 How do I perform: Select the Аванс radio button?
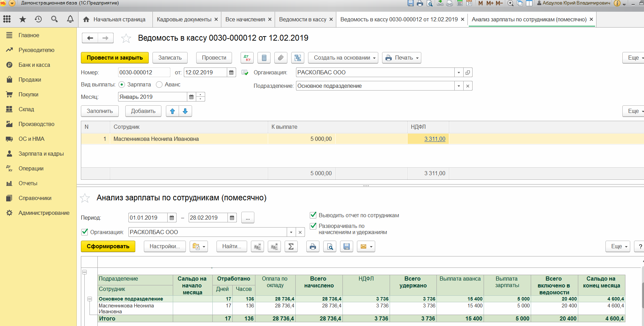click(x=159, y=85)
